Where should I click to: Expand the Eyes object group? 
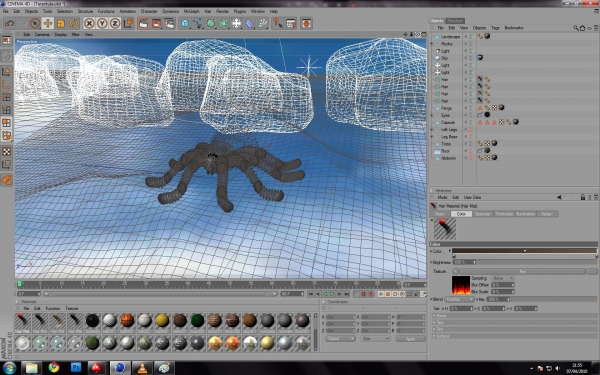tap(432, 115)
